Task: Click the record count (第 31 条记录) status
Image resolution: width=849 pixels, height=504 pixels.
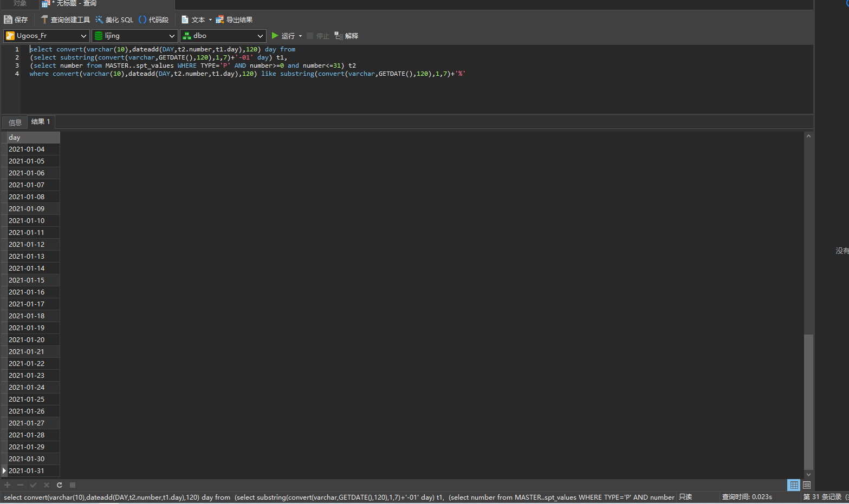Action: [825, 497]
